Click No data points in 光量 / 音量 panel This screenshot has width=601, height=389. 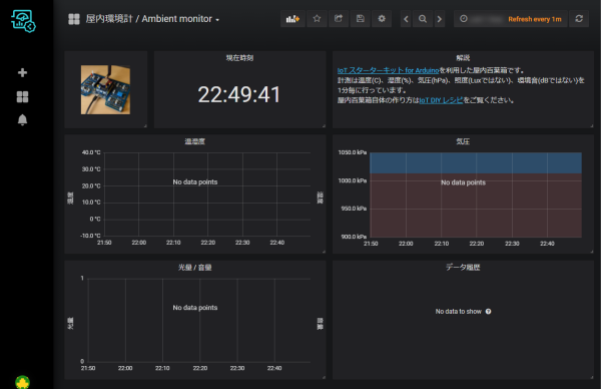coord(195,308)
